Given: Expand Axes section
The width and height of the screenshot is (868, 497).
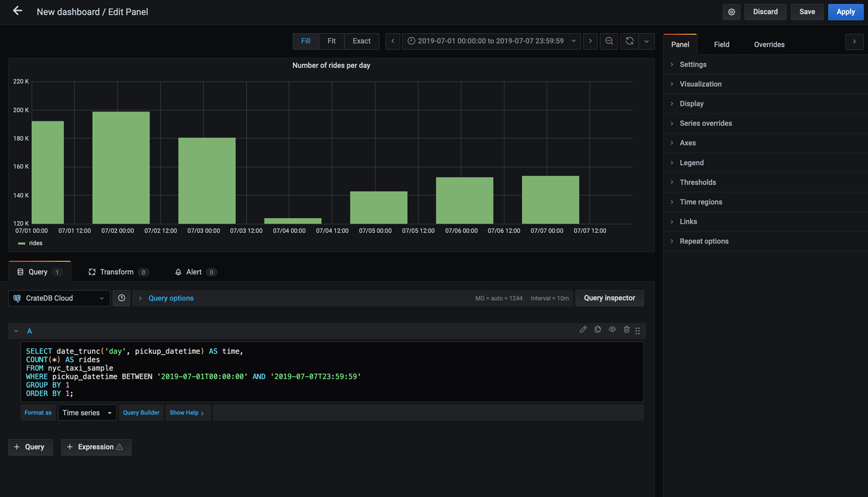Looking at the screenshot, I should (766, 143).
